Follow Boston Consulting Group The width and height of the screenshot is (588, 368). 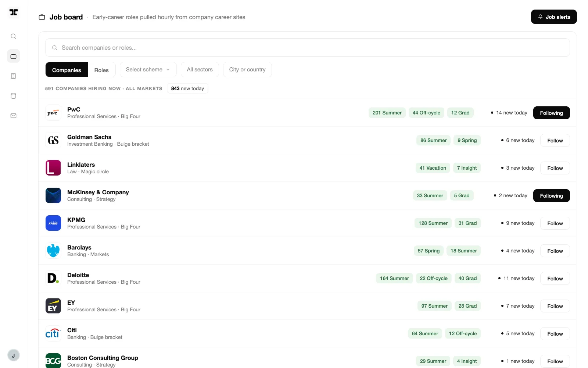[x=555, y=361]
